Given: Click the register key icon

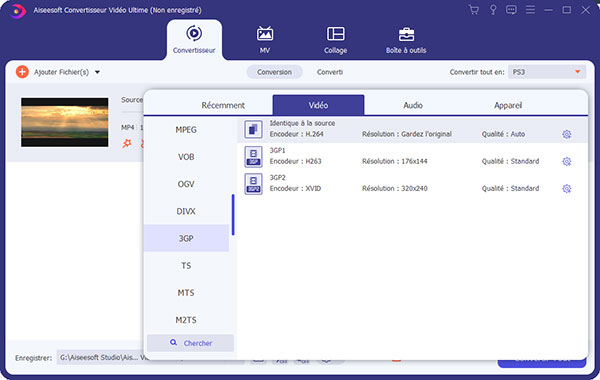Looking at the screenshot, I should point(493,10).
